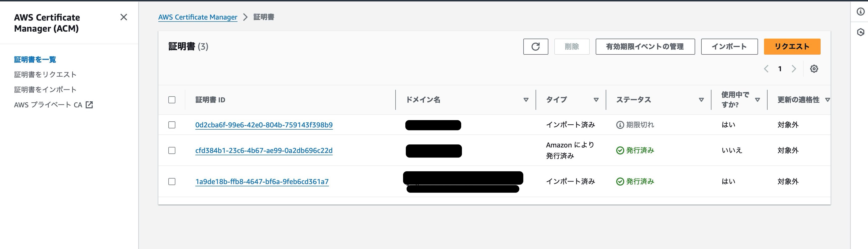The height and width of the screenshot is (249, 868).
Task: Open certificate cfd384b1-23c6-4b67 link
Action: point(264,150)
